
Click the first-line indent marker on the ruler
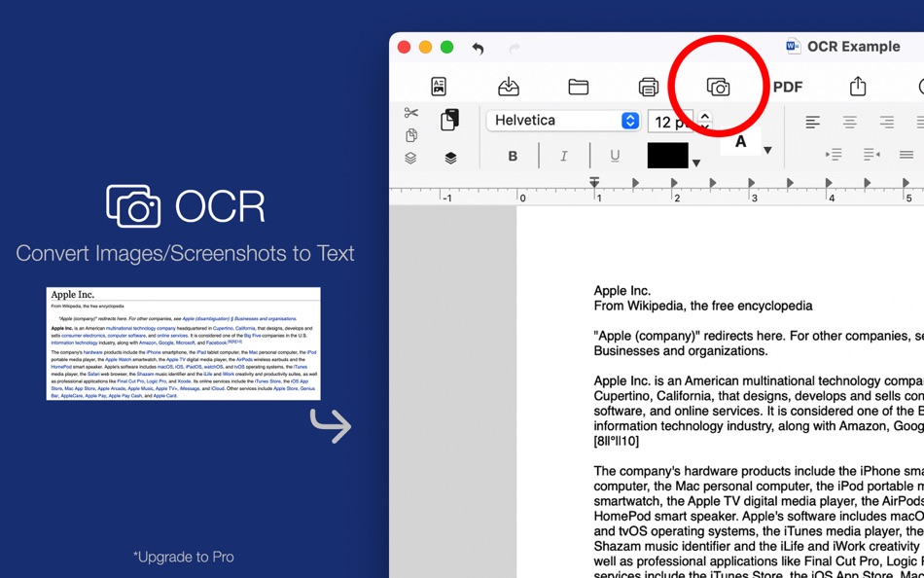click(594, 181)
